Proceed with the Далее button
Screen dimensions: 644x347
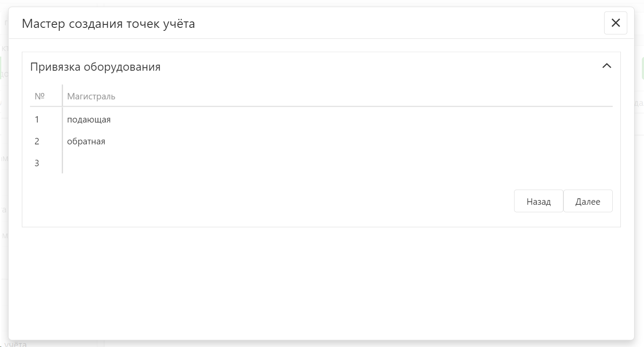(587, 201)
